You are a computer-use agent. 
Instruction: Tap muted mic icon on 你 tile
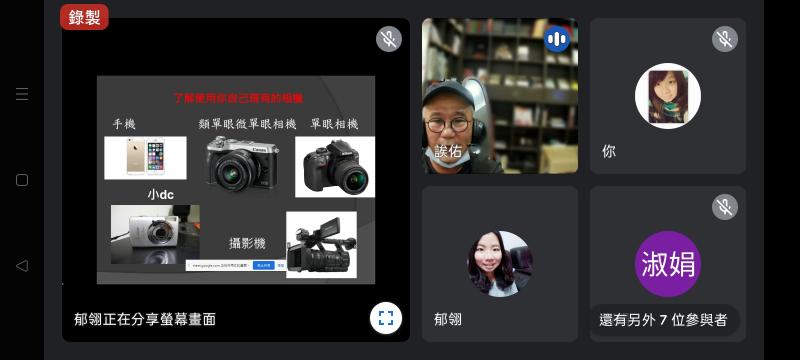(724, 39)
